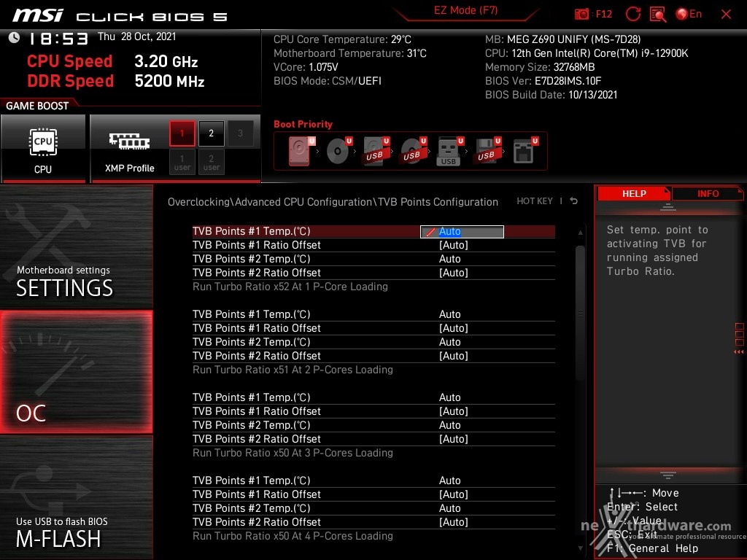Click the help panel bottom collapse handle

point(668,475)
